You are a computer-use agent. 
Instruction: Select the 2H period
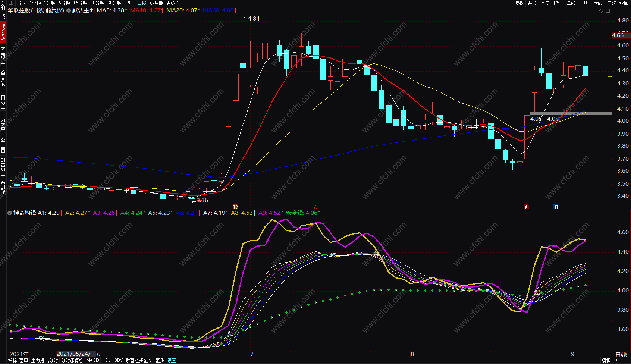129,3
